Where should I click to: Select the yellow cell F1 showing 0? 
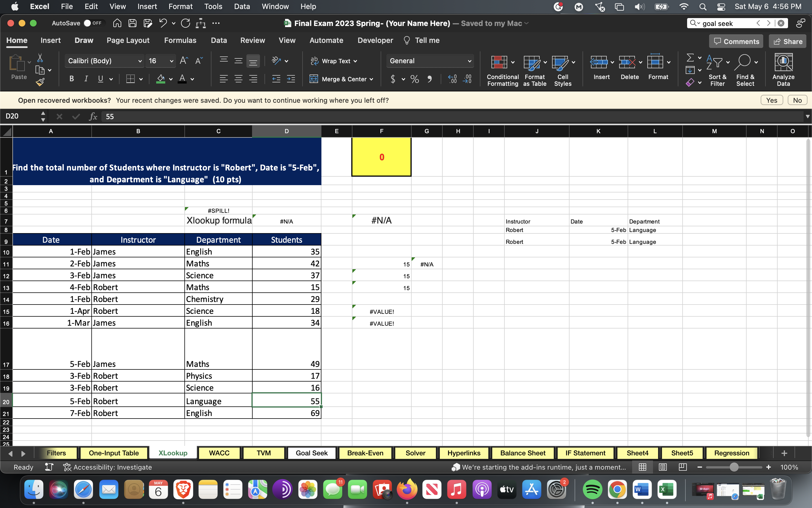[x=381, y=157]
